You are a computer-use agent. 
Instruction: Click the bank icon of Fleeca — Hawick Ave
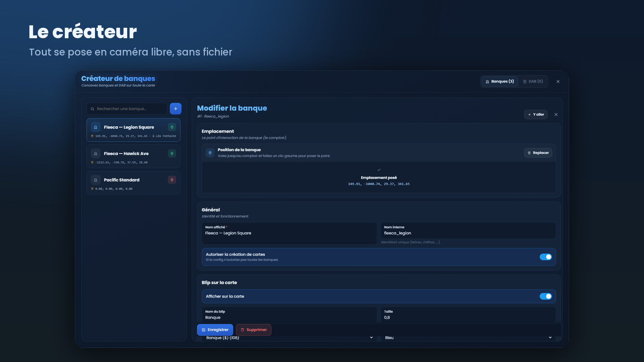point(95,154)
